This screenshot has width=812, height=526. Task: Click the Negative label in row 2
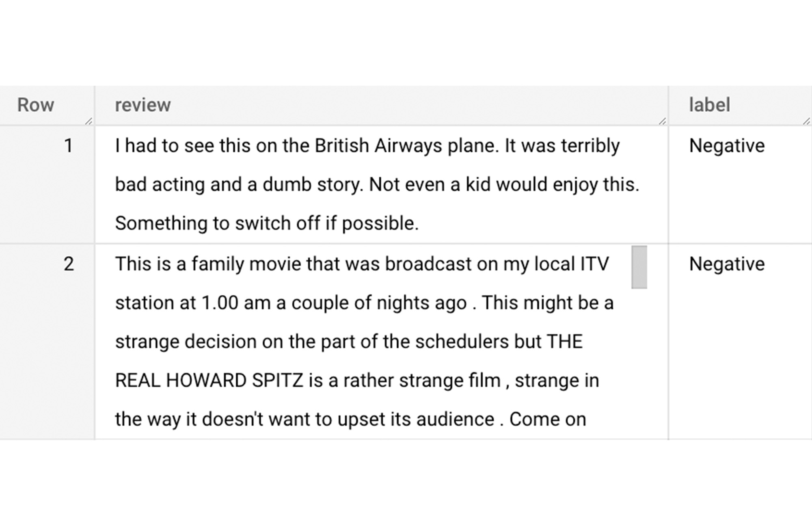pyautogui.click(x=727, y=264)
